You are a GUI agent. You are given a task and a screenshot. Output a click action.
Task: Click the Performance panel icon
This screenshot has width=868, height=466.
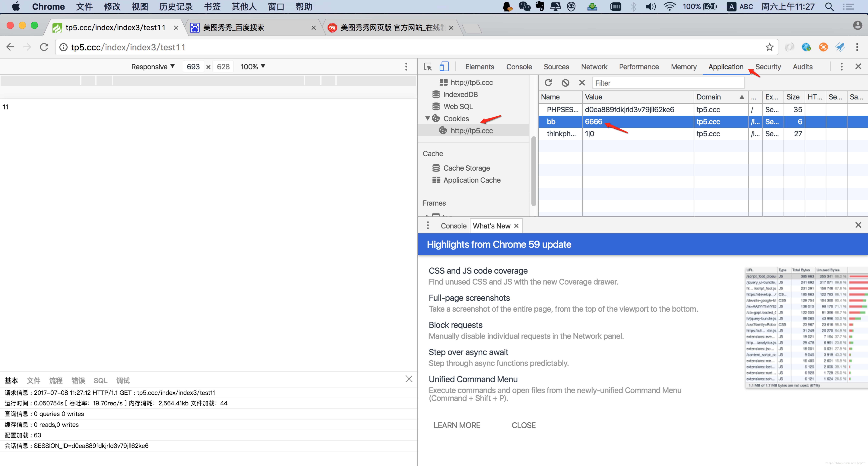point(639,67)
